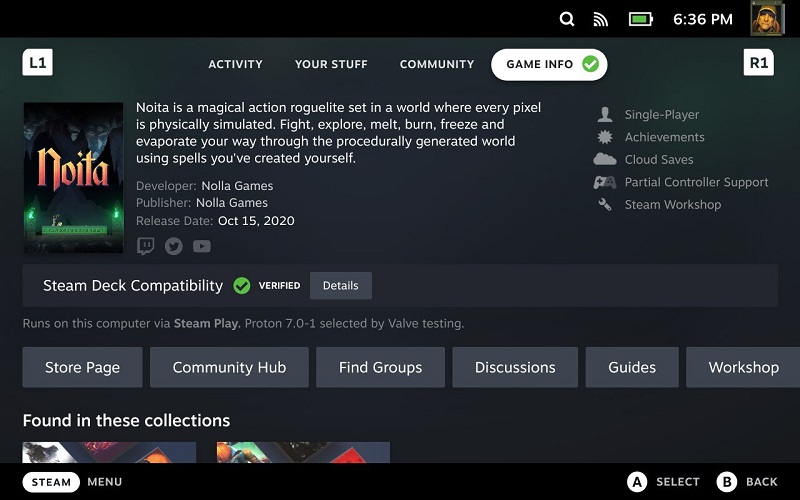The width and height of the screenshot is (800, 500).
Task: Click the Found in these collections heading
Action: point(127,420)
